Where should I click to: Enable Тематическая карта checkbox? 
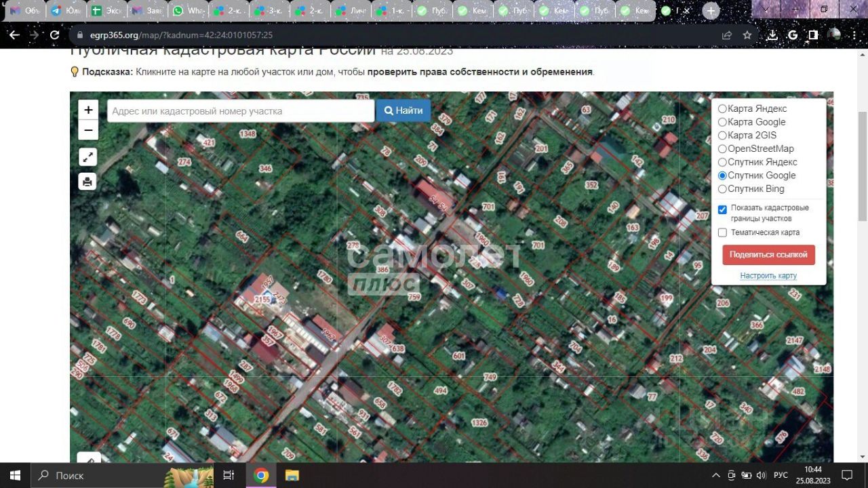point(722,232)
